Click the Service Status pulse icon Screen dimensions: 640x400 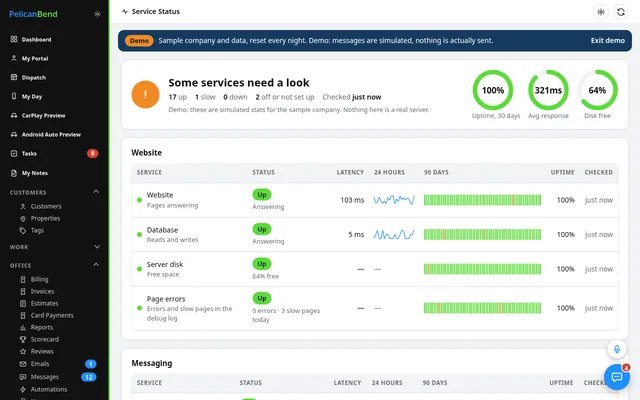(125, 11)
